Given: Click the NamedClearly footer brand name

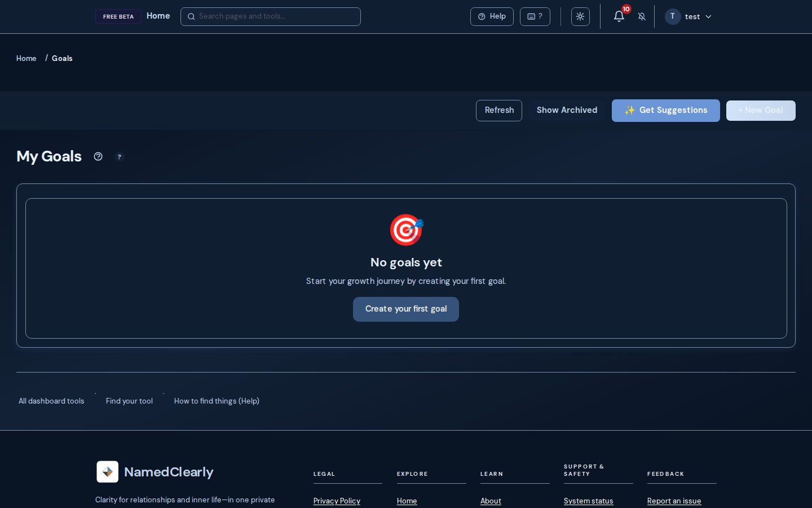Looking at the screenshot, I should [169, 472].
